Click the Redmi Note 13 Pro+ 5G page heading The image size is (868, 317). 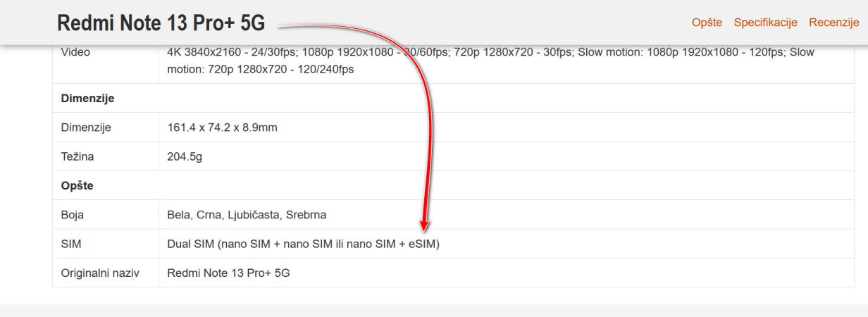point(161,23)
